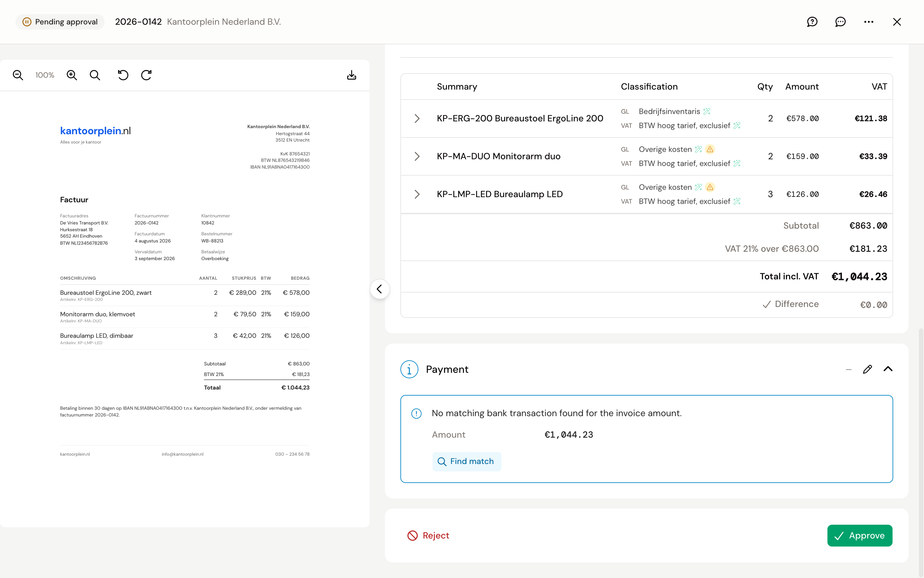Open the comments chat bubble icon
Screen dimensions: 924x578
[840, 22]
